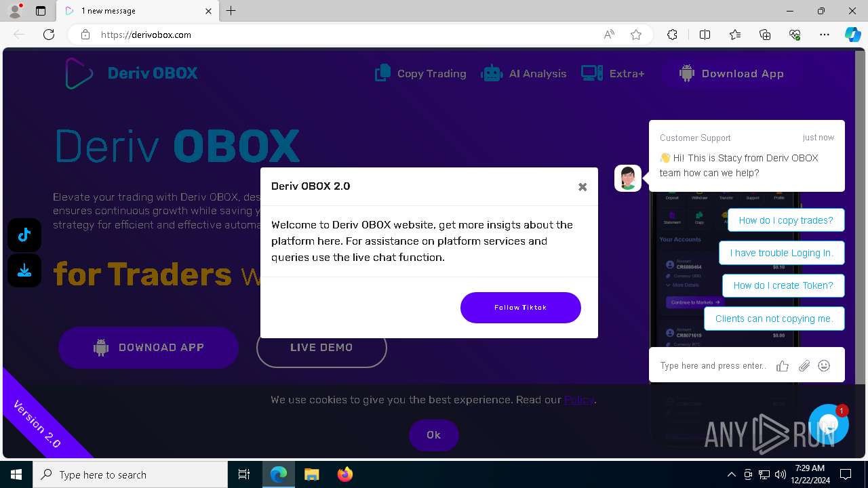The image size is (868, 488).
Task: Click the browser back arrow
Action: tap(19, 35)
